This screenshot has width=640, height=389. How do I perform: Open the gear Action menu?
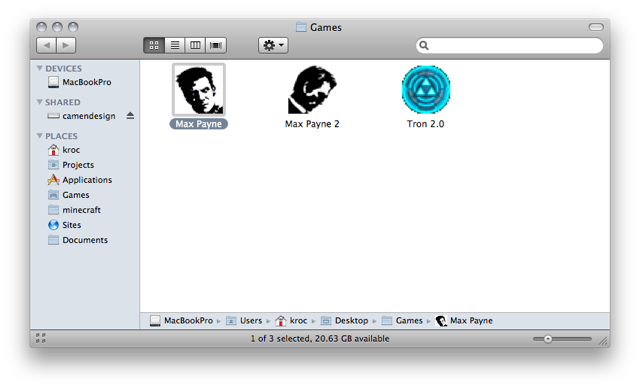click(x=273, y=45)
